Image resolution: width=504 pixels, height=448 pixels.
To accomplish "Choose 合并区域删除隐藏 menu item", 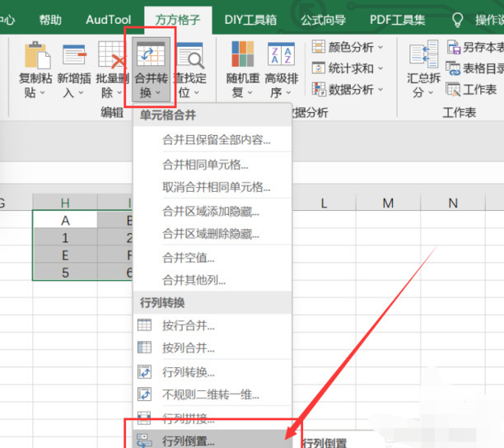I will coord(212,234).
